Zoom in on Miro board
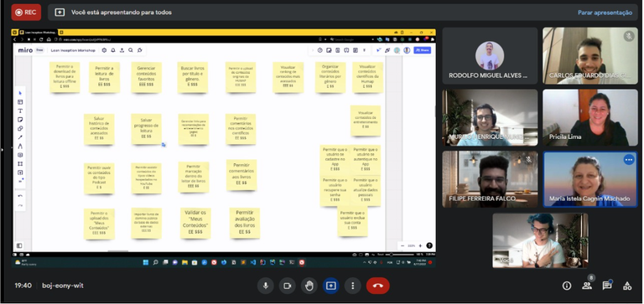 (420, 245)
